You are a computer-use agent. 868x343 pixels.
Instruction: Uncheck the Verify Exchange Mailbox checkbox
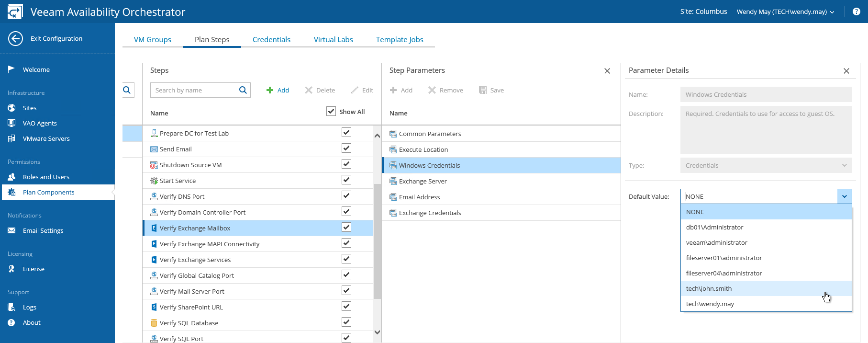pos(346,227)
